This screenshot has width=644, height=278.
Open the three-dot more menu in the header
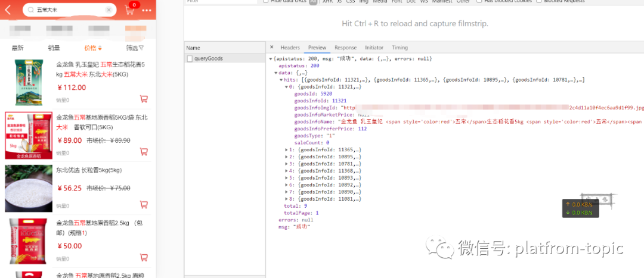pyautogui.click(x=147, y=10)
